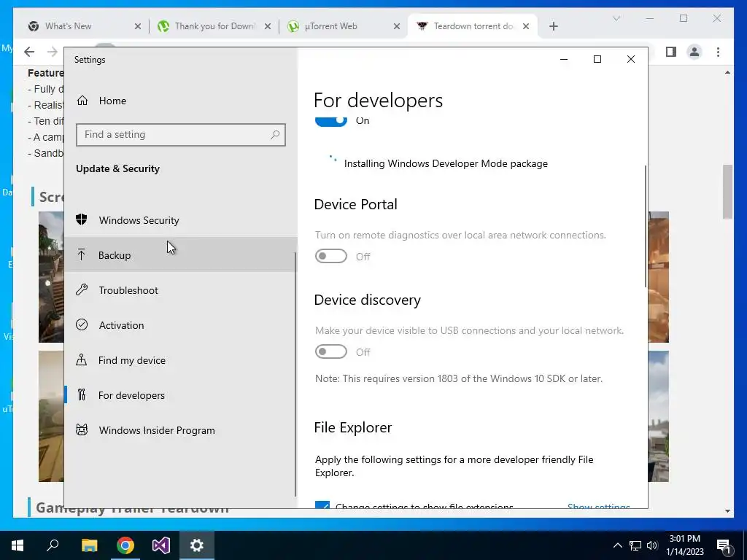This screenshot has height=560, width=747.
Task: Toggle the Device discovery switch
Action: pos(330,352)
